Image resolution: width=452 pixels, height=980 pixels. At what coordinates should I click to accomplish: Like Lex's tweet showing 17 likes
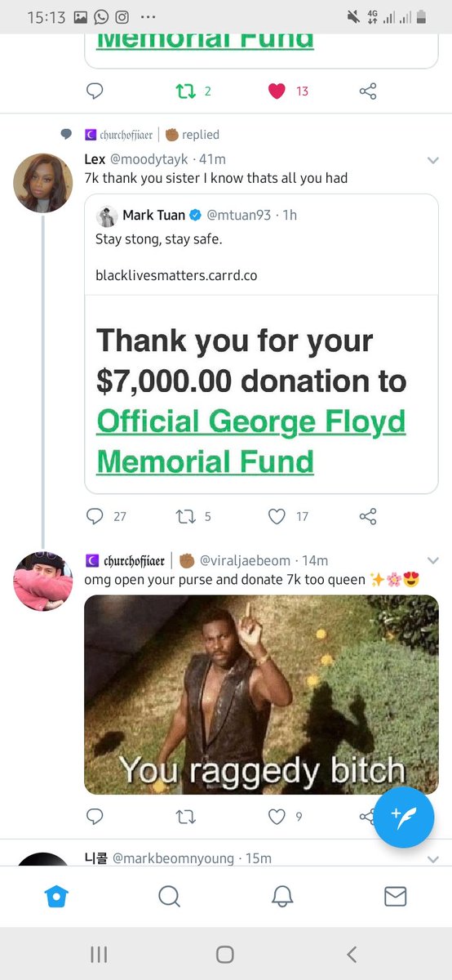pos(277,516)
